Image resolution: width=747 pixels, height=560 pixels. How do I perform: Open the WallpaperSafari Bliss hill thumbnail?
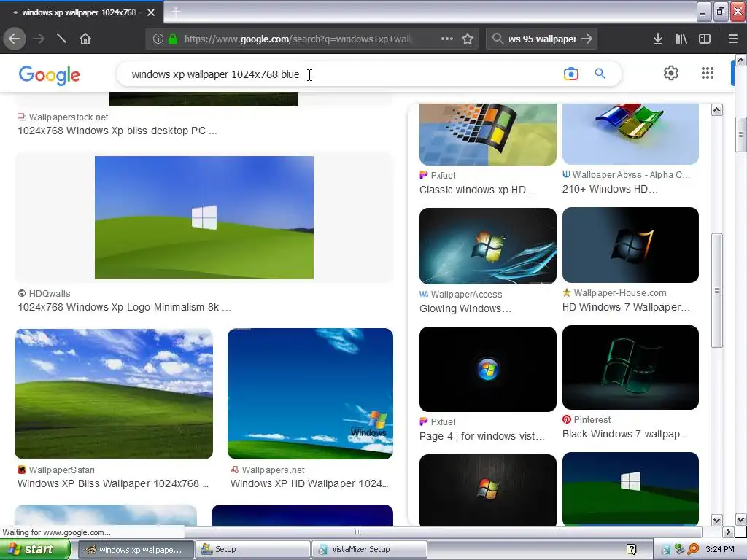tap(114, 394)
